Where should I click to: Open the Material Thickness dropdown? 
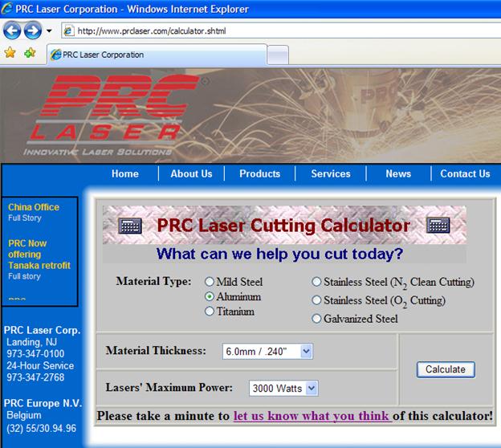pyautogui.click(x=267, y=351)
